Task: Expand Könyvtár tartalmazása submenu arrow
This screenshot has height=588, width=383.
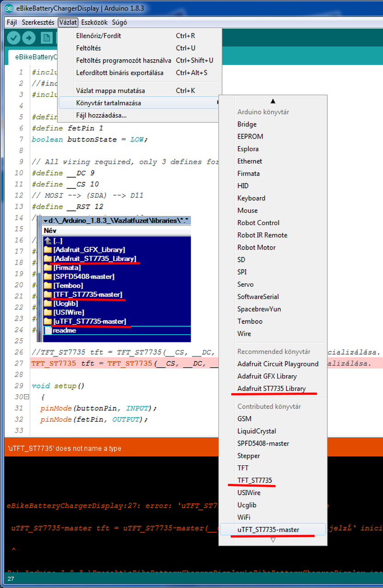Action: 217,103
